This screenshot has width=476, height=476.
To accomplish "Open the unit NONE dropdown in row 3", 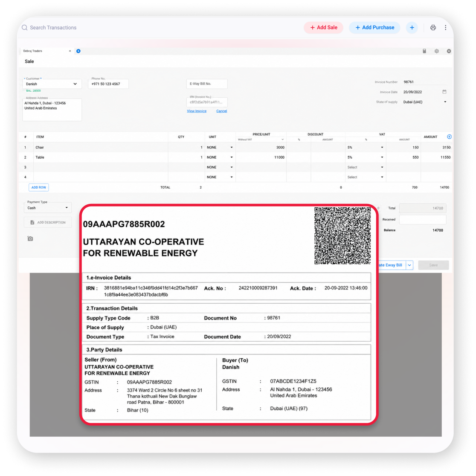I will pyautogui.click(x=220, y=167).
